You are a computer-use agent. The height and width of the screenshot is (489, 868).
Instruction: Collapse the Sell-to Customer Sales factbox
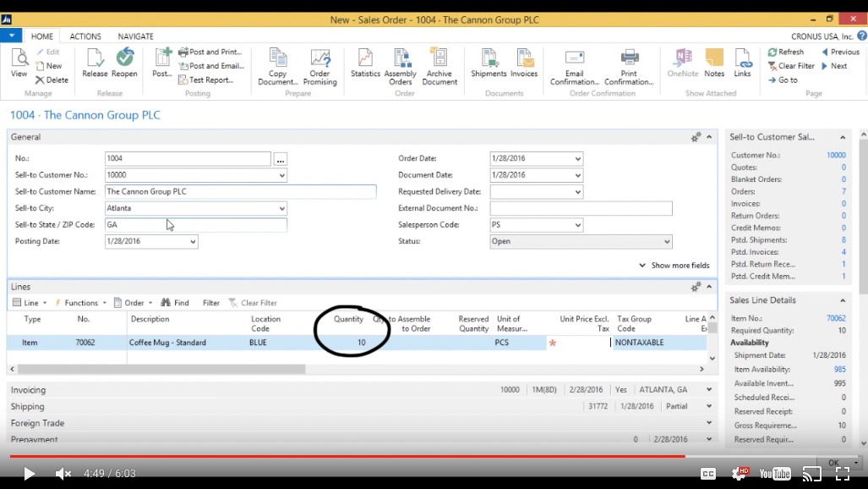pos(843,137)
